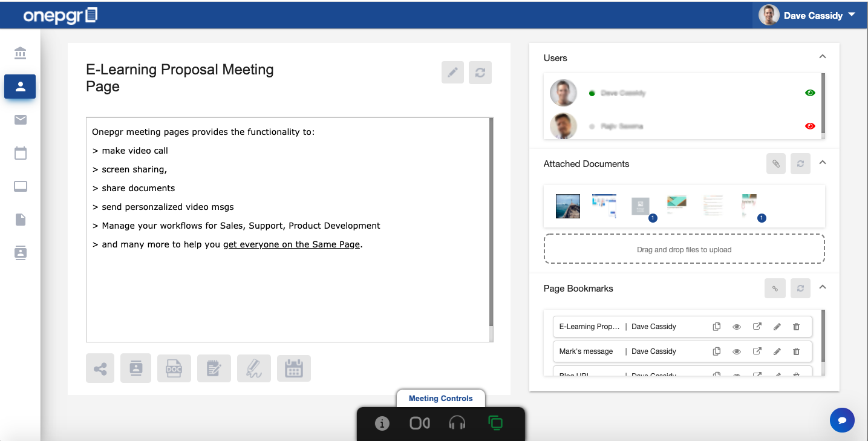Viewport: 868px width, 441px height.
Task: Toggle the green screen sharing control
Action: click(x=495, y=423)
